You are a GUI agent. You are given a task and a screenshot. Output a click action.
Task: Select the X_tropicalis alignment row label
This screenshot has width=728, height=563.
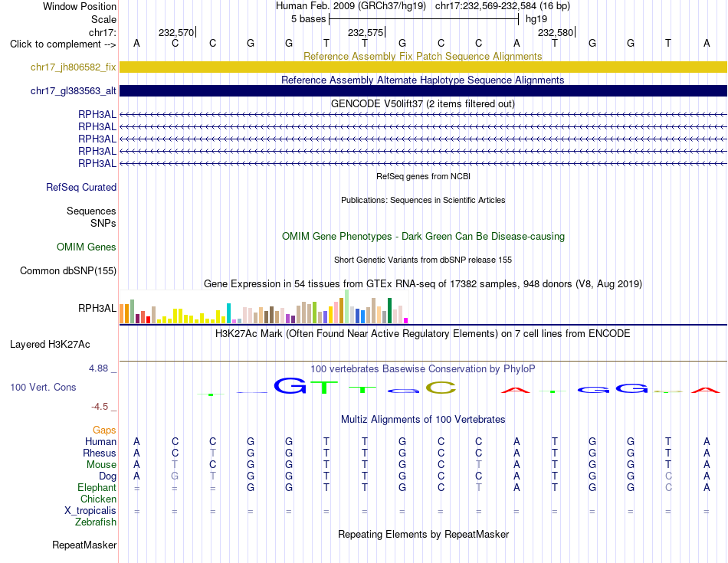point(90,511)
